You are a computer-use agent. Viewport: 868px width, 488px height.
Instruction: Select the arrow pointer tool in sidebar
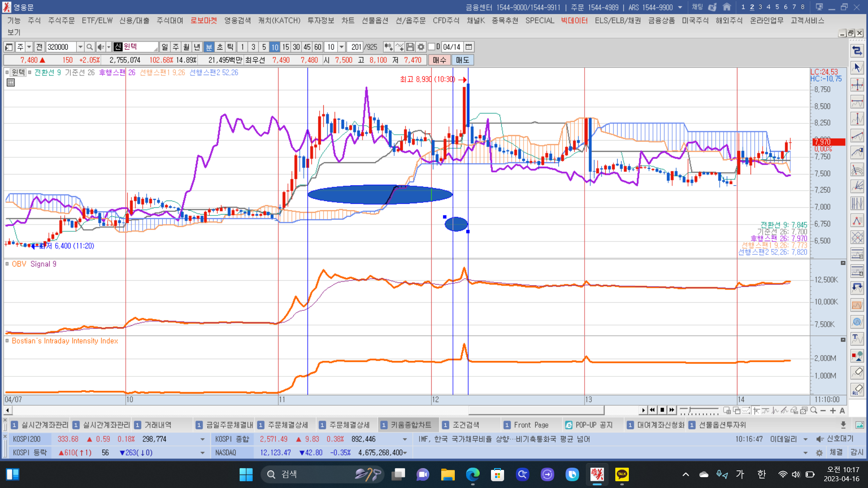(x=857, y=68)
